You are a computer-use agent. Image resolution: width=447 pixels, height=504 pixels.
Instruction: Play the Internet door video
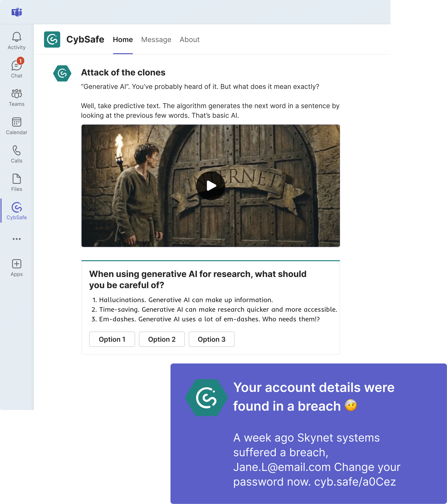(x=211, y=186)
